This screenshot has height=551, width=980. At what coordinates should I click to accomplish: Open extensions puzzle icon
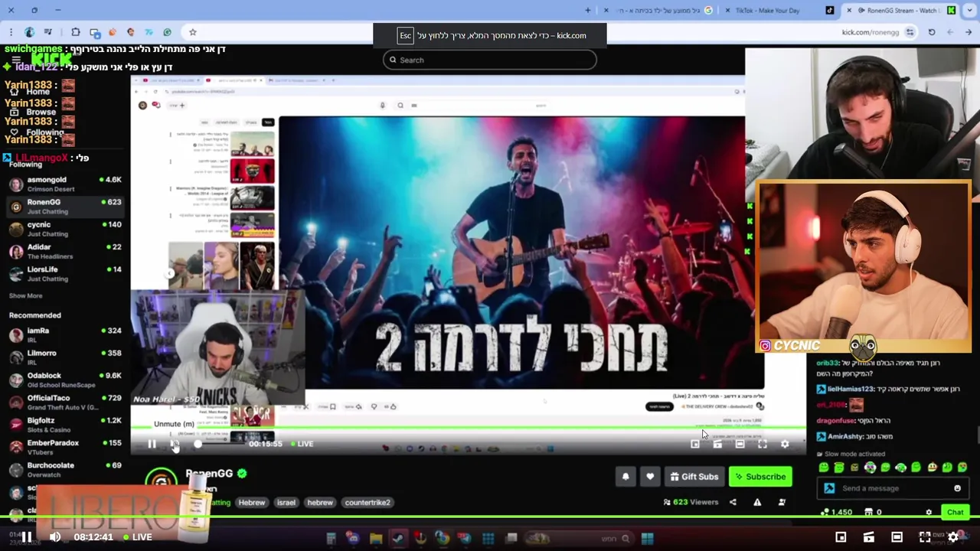click(x=75, y=32)
